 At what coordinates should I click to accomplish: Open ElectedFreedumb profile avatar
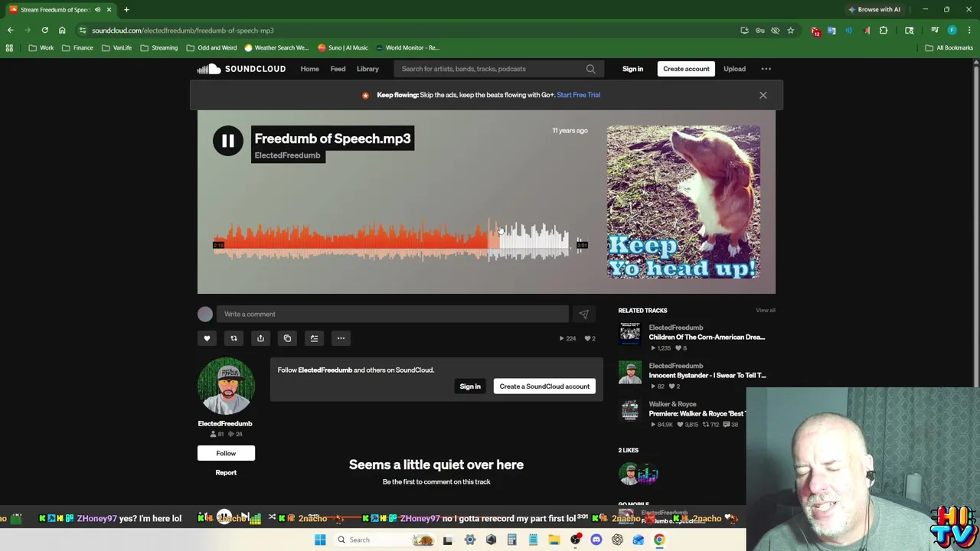(226, 386)
